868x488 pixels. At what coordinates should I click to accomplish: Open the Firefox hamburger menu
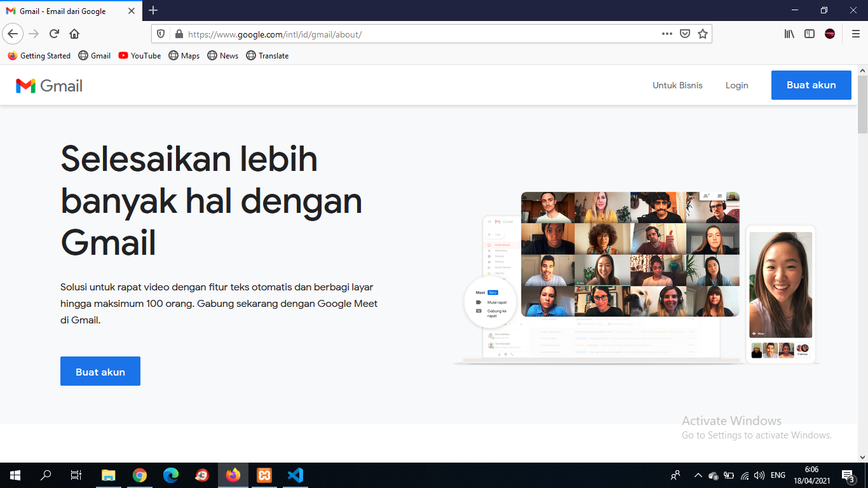[855, 34]
